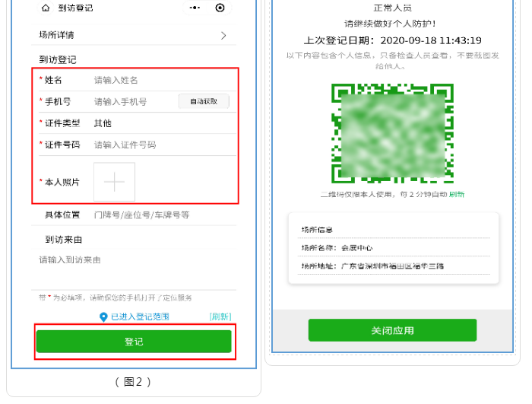Viewport: 532px width, 404px height.
Task: Click the green 刷新 link below QR code
Action: [457, 194]
